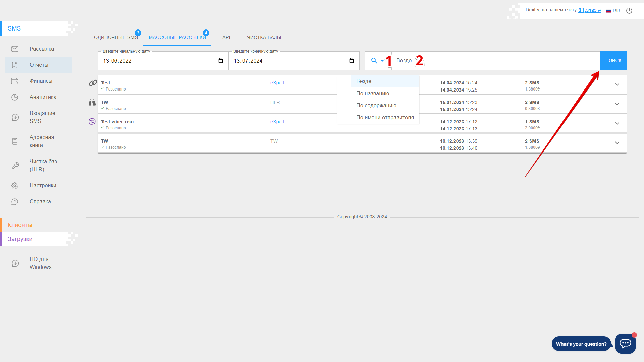Open the gear icon Настройки

click(15, 186)
